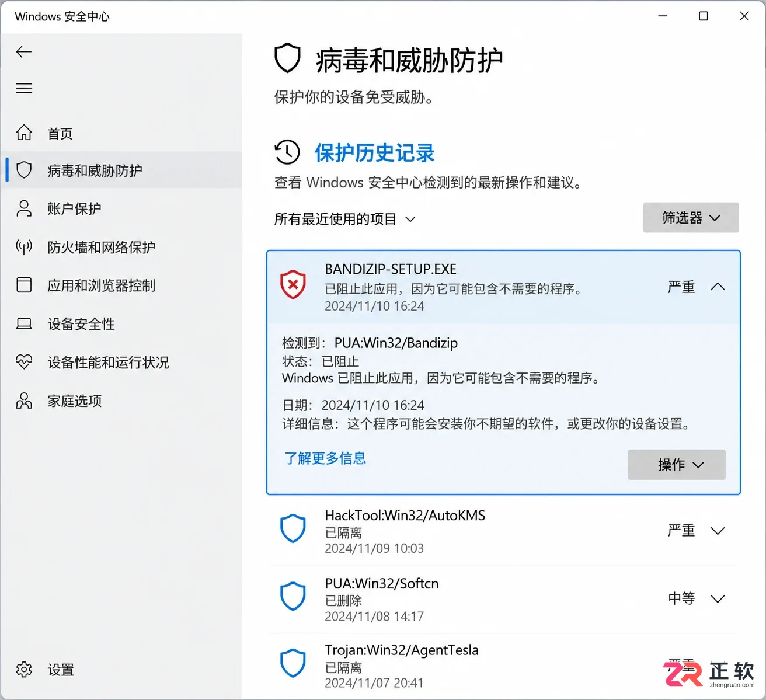Open the 所有最近使用的项目 dropdown

(x=344, y=220)
